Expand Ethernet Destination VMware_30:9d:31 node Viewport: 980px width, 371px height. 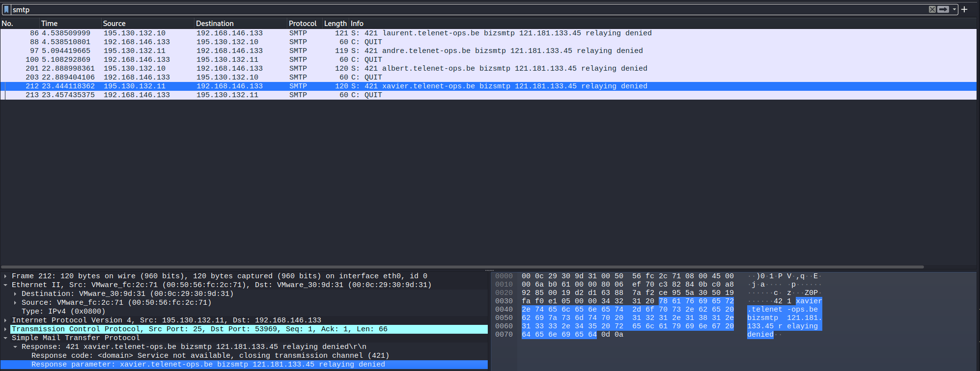coord(15,294)
